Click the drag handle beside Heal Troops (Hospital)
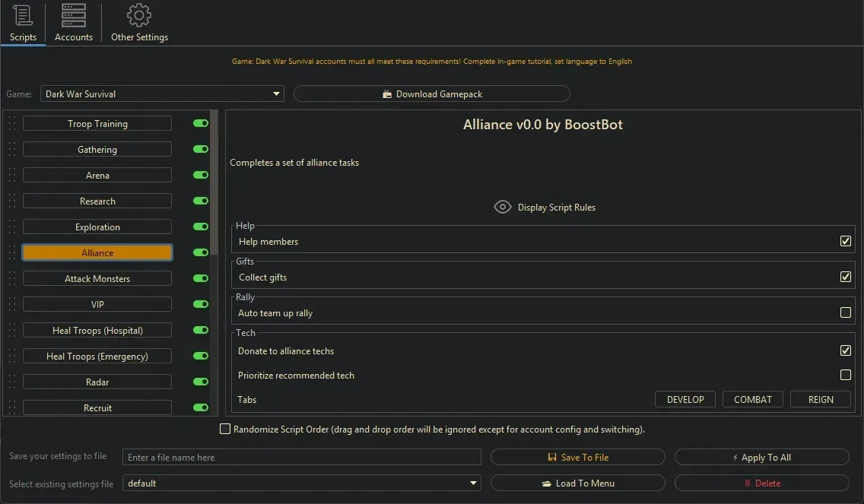 click(x=12, y=331)
